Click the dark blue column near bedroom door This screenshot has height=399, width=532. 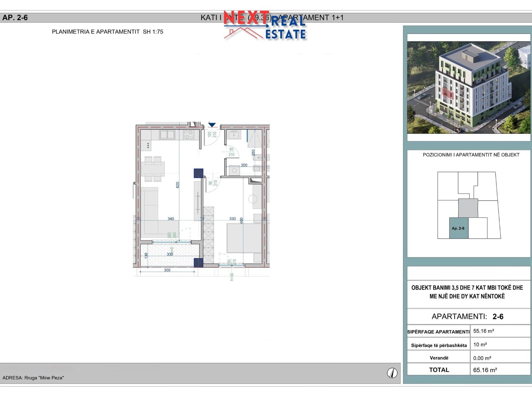click(x=199, y=173)
